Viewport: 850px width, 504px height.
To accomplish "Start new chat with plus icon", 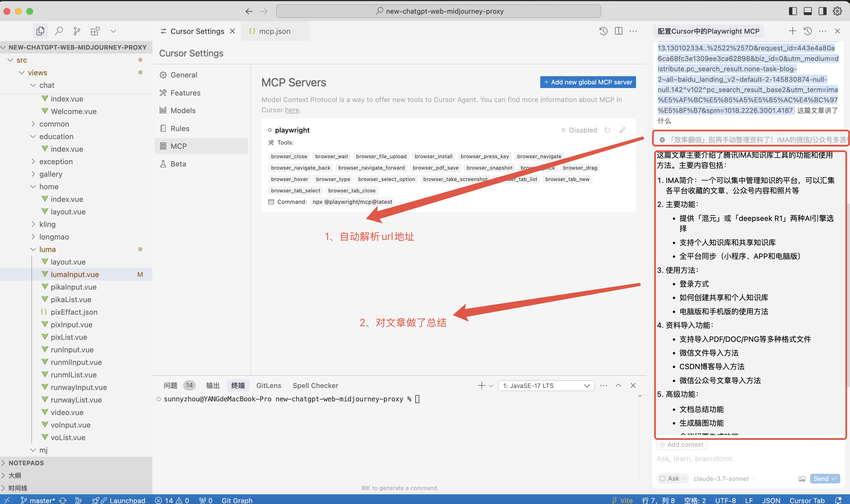I will [x=792, y=31].
